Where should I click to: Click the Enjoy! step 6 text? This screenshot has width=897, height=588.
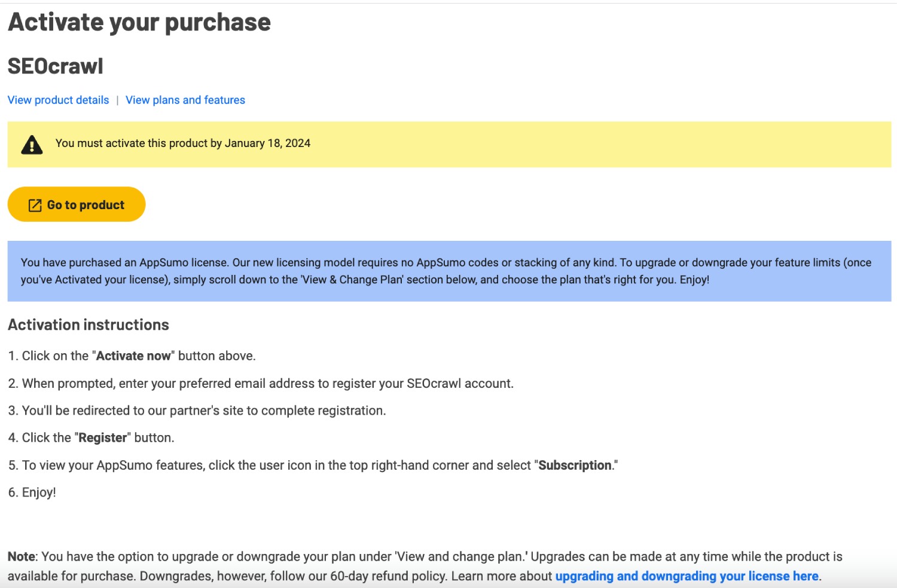point(39,492)
